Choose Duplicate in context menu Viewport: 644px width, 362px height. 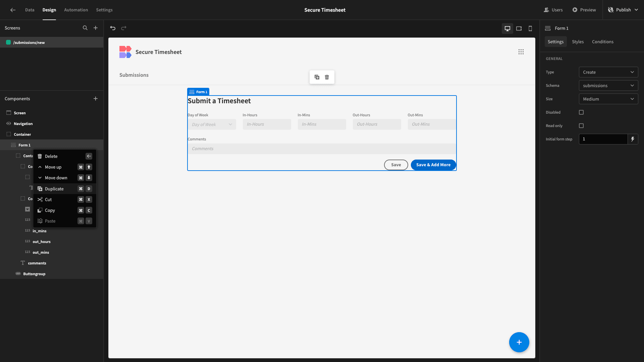(65, 189)
